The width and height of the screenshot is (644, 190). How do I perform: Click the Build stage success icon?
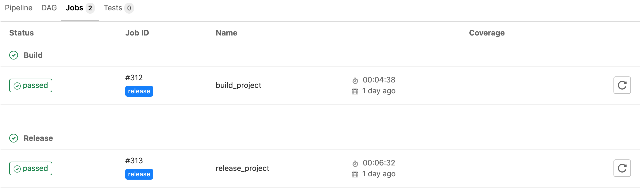pos(14,55)
